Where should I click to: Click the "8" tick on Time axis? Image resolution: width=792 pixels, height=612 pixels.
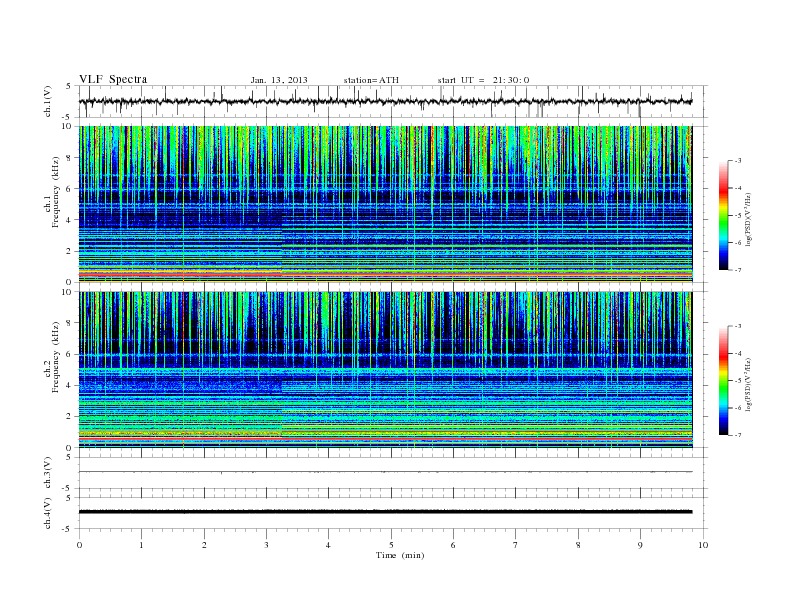pos(578,545)
